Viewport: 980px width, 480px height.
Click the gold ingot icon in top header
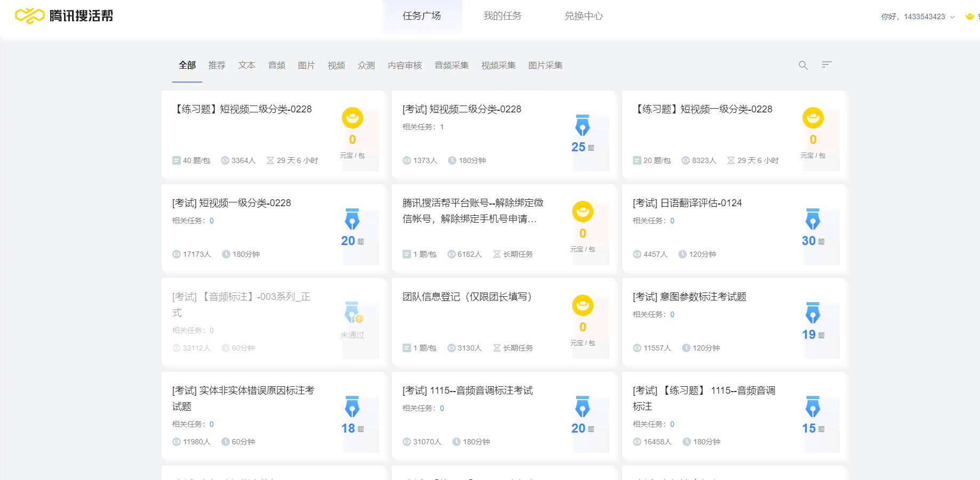click(x=970, y=17)
